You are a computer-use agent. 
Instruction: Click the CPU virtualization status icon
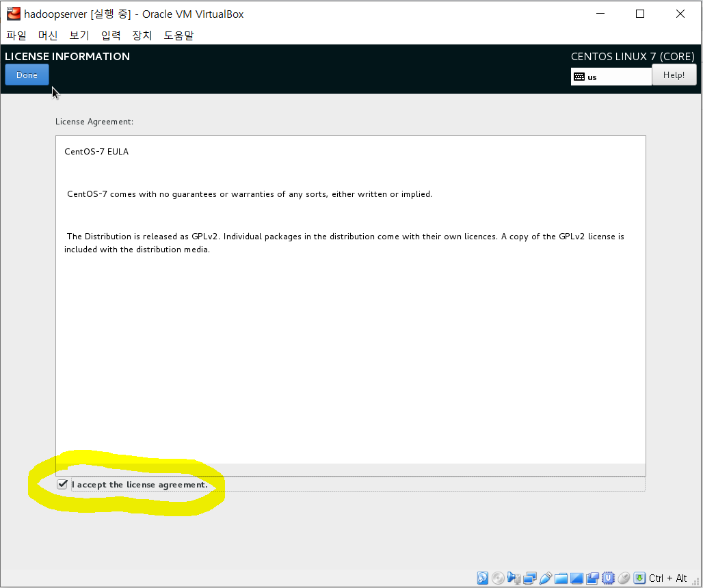click(608, 578)
